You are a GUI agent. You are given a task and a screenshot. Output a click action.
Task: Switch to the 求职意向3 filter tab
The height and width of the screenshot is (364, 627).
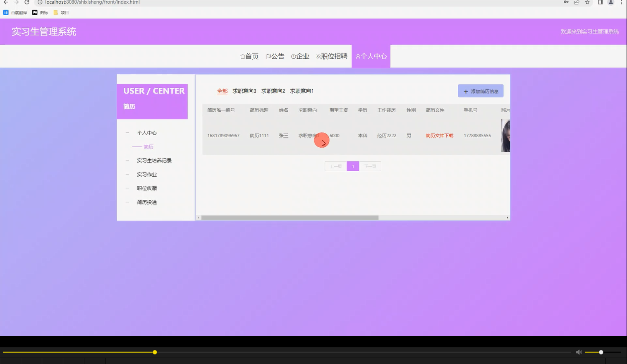pos(244,91)
